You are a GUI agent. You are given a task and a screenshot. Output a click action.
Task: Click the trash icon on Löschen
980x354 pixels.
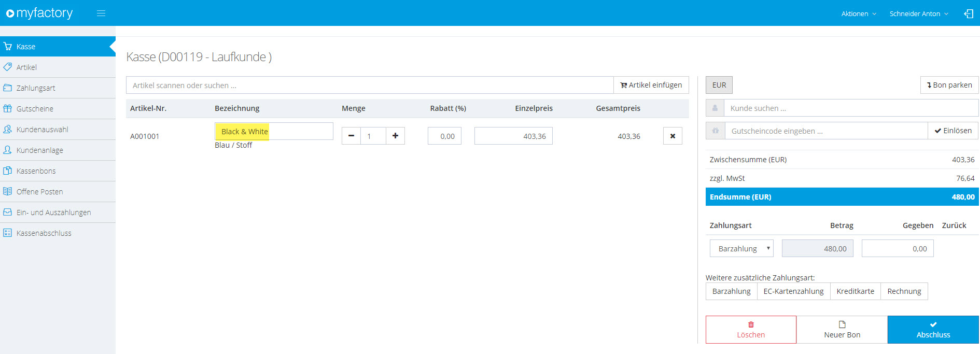pyautogui.click(x=751, y=324)
